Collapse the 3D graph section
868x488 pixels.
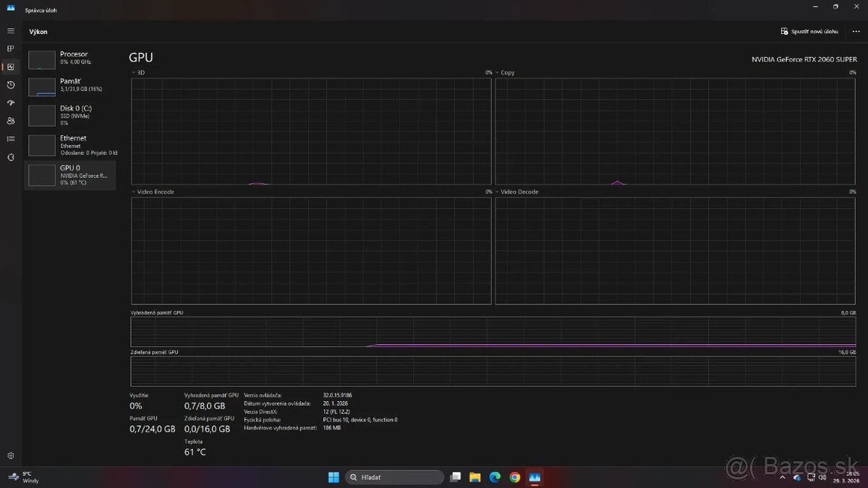(x=133, y=72)
